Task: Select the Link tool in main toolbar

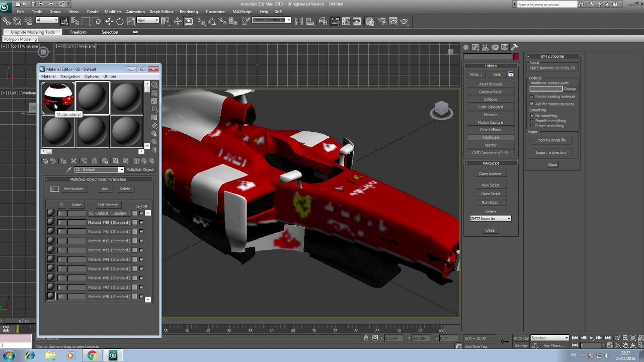Action: pos(7,21)
